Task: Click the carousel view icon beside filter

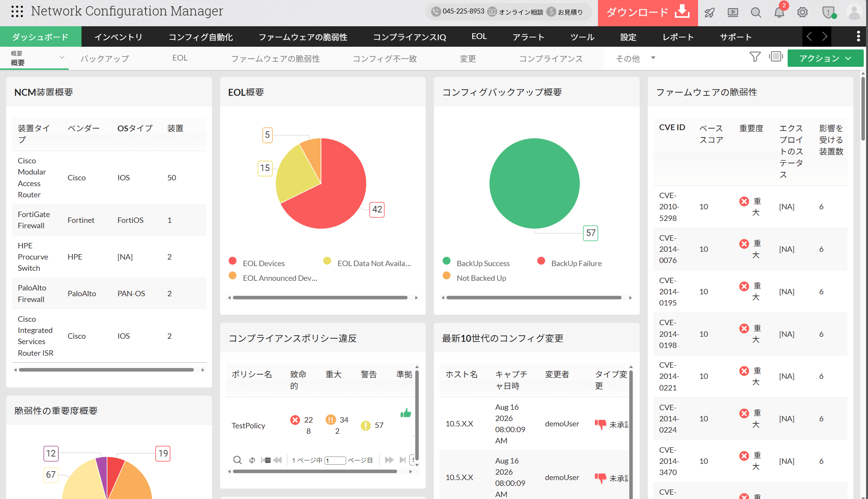Action: point(776,57)
